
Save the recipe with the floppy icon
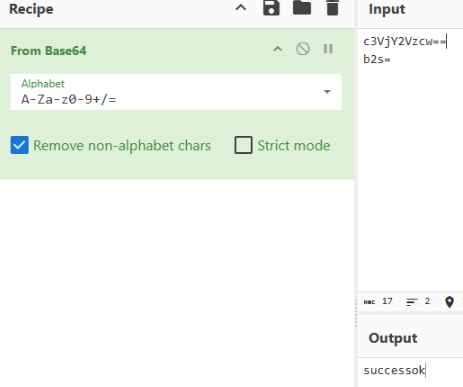coord(271,8)
